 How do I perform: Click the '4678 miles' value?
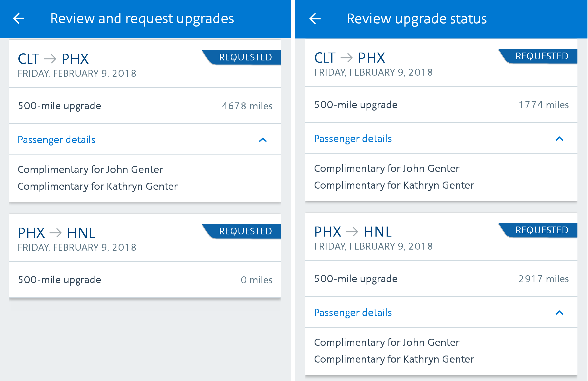point(247,106)
